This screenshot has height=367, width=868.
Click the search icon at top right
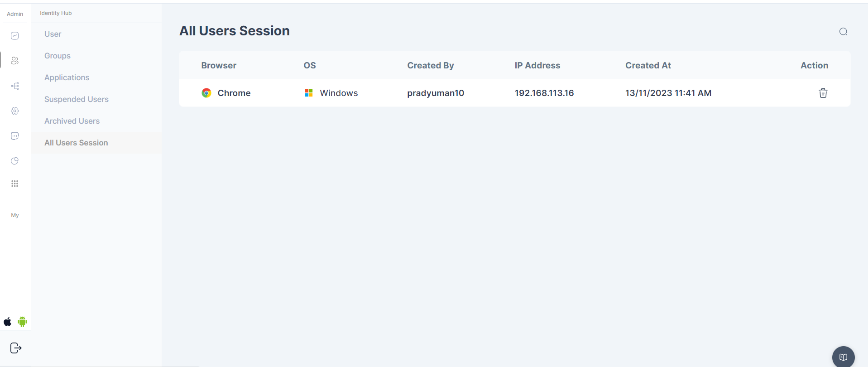(843, 32)
